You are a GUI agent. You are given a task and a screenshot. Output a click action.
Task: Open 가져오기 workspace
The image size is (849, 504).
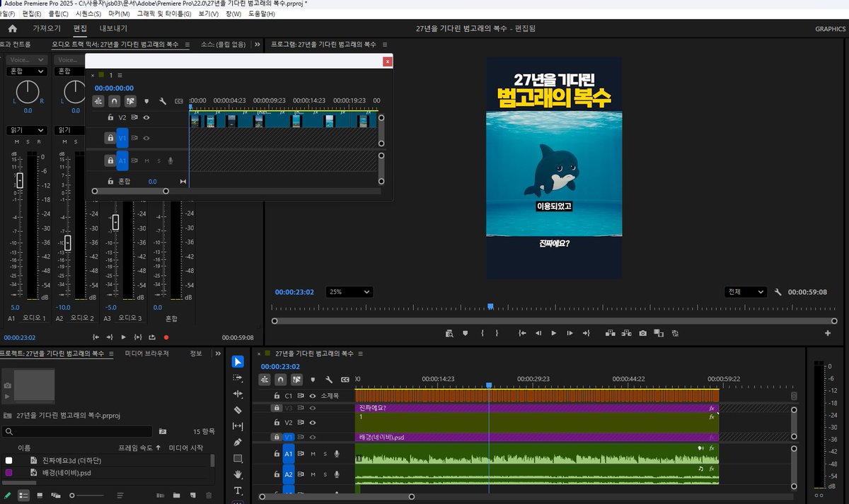pos(47,28)
